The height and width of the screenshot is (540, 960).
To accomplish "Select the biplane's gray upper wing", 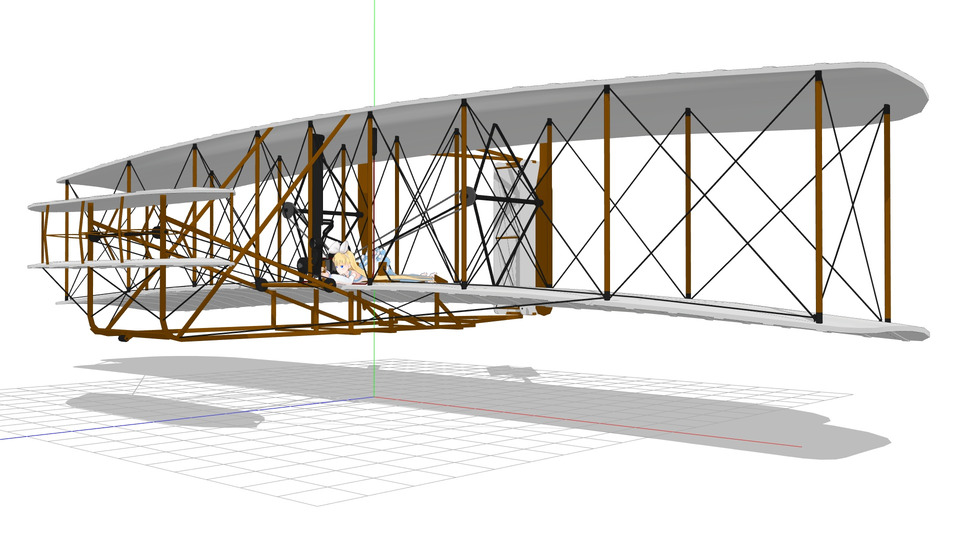I will point(700,95).
